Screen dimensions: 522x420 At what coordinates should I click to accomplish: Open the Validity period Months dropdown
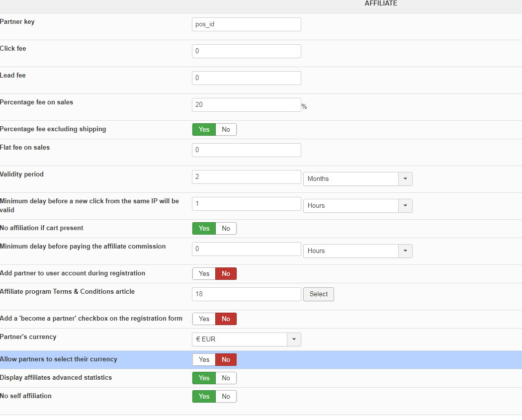(357, 178)
